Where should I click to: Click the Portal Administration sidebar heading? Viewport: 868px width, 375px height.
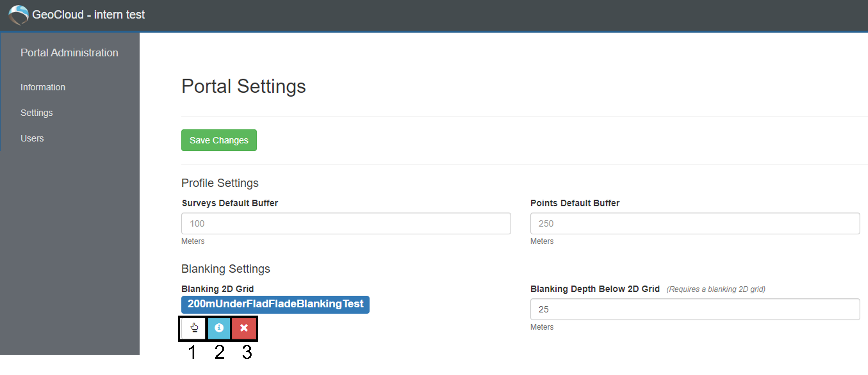pos(69,53)
